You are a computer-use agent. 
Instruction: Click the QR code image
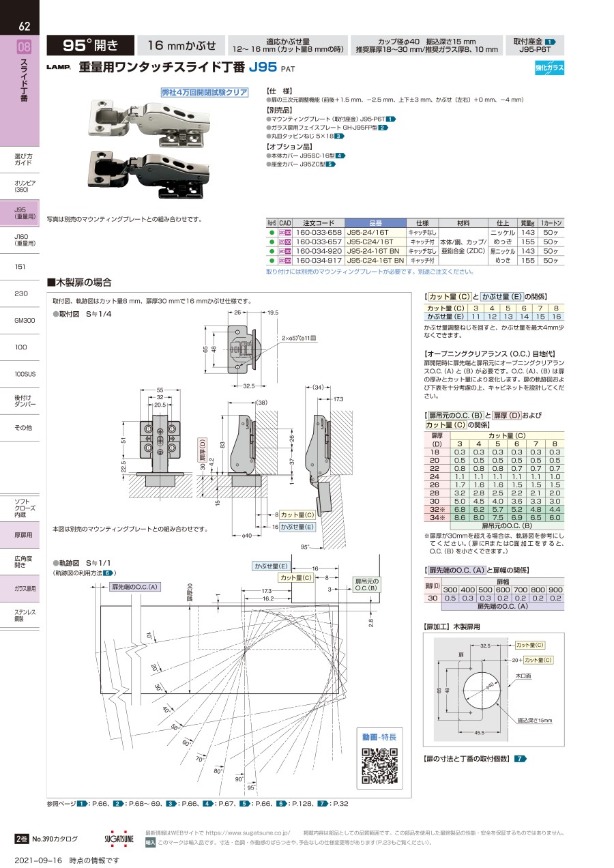coord(379,766)
